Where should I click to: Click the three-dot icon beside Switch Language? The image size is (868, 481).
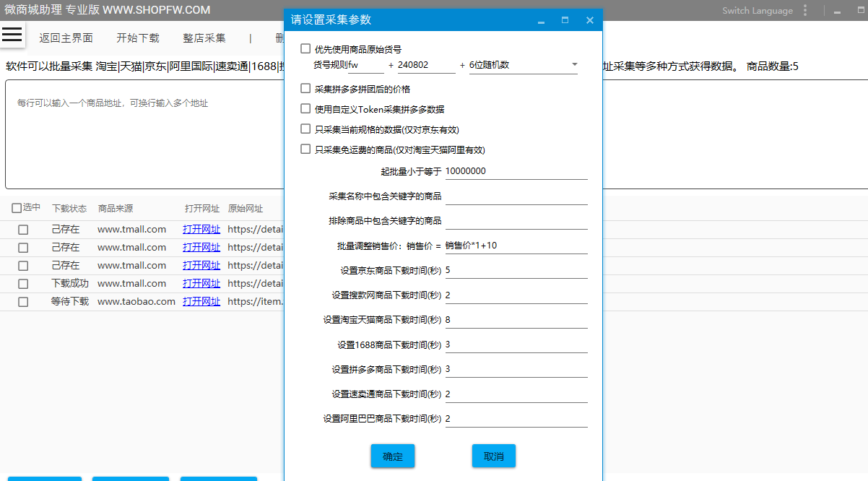(807, 11)
